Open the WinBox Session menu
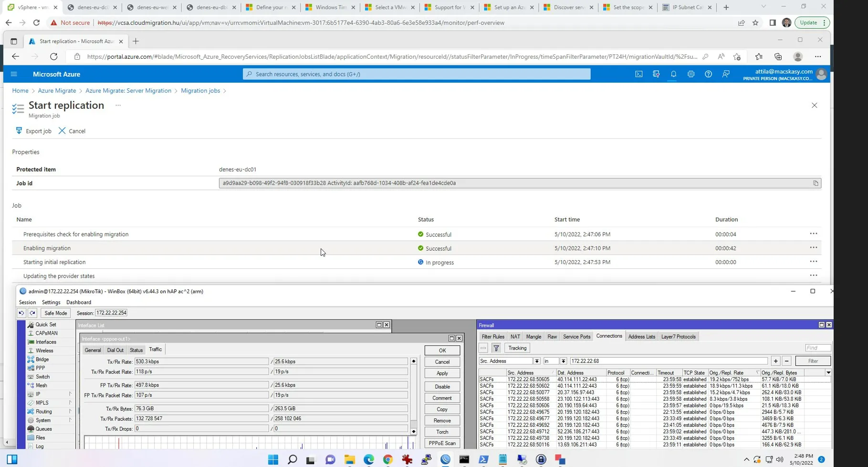 click(27, 302)
